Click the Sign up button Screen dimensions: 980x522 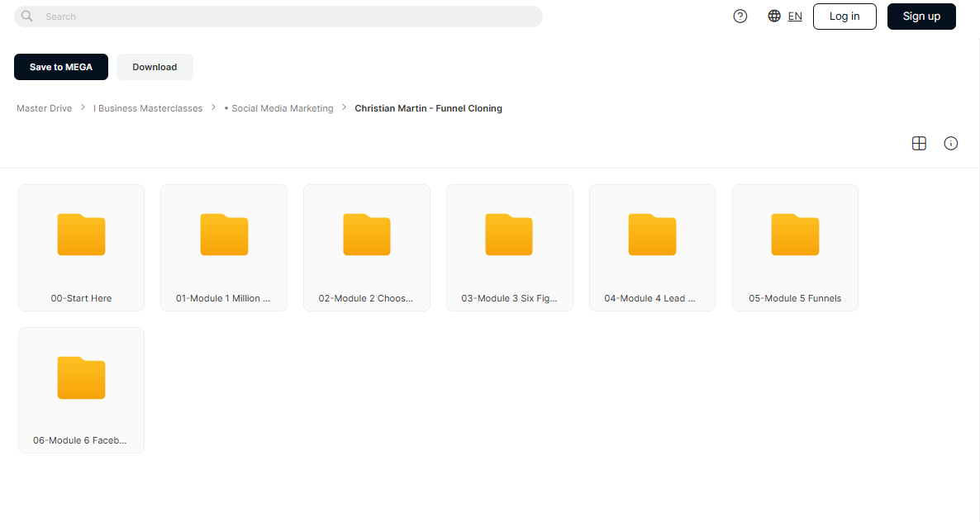coord(921,17)
